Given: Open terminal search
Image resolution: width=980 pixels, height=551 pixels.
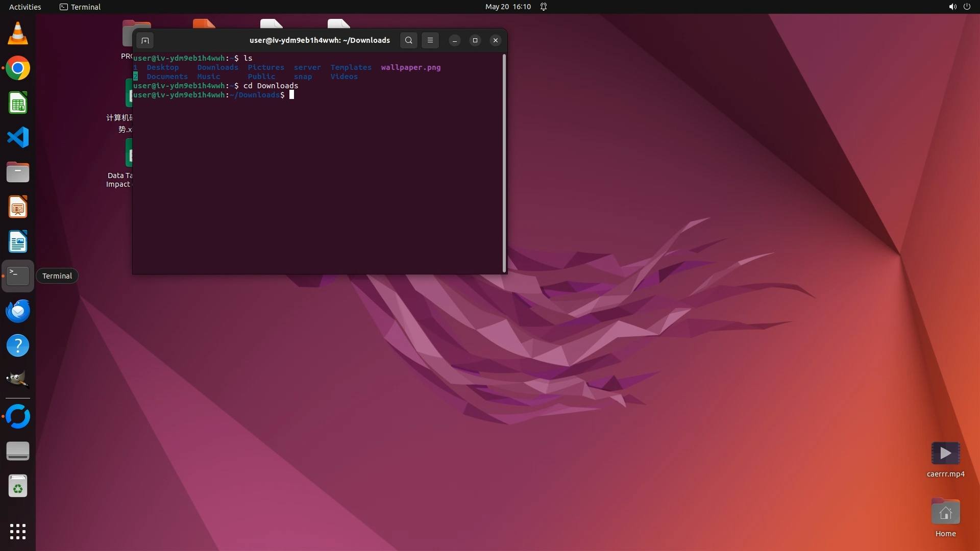Looking at the screenshot, I should point(408,40).
